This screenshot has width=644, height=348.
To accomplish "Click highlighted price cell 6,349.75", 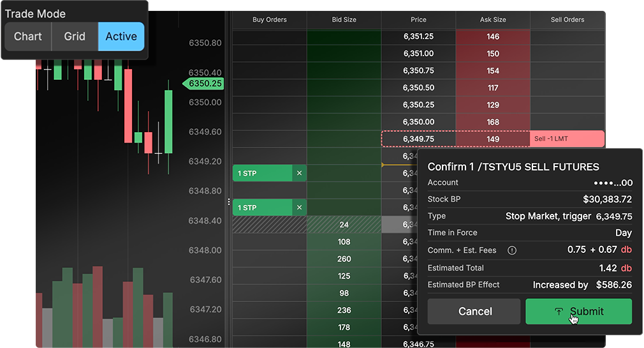I will click(x=418, y=139).
